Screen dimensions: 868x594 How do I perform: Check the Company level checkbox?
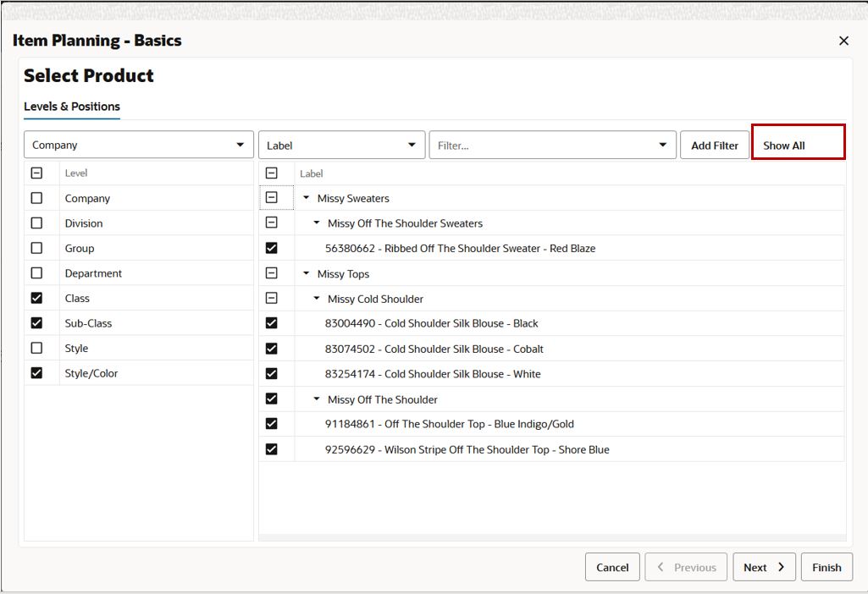coord(36,198)
